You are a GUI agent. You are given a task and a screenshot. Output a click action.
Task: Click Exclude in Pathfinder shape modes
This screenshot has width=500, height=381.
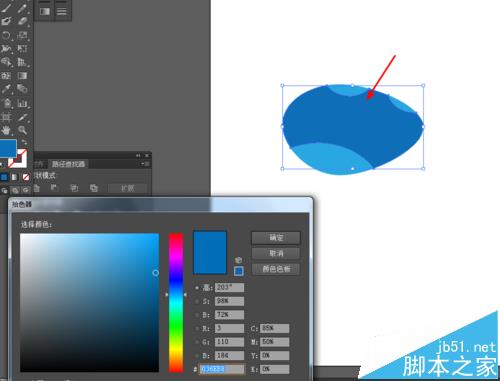pos(94,188)
